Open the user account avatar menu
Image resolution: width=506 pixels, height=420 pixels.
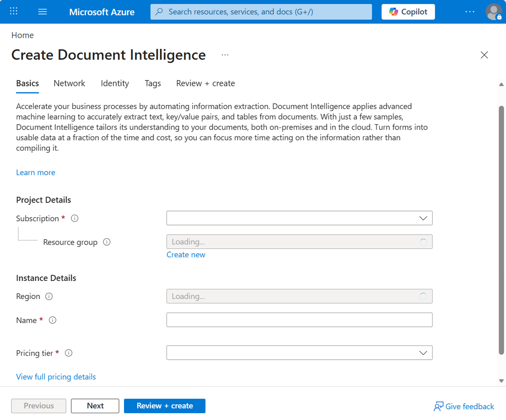click(494, 12)
